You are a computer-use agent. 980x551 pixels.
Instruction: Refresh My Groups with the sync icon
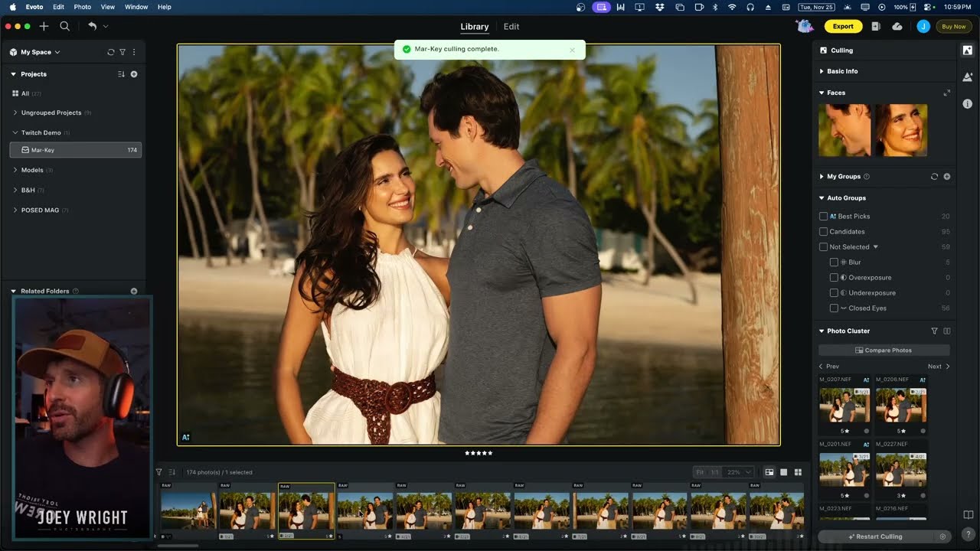[x=934, y=177]
